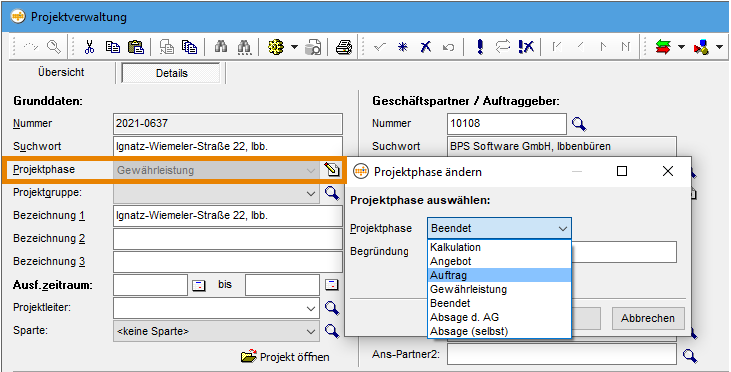Click the first binoculars search icon
This screenshot has height=372, width=731.
point(221,47)
